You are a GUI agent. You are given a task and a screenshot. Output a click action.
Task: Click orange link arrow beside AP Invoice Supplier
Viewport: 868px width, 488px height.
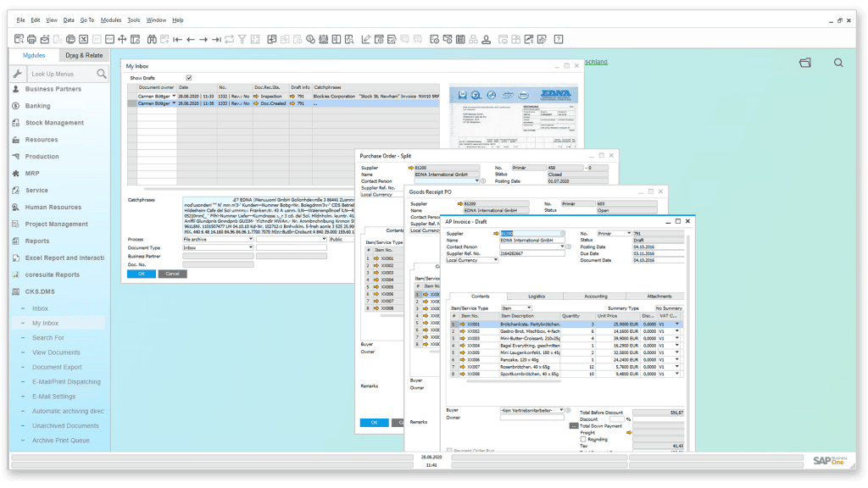[x=496, y=234]
